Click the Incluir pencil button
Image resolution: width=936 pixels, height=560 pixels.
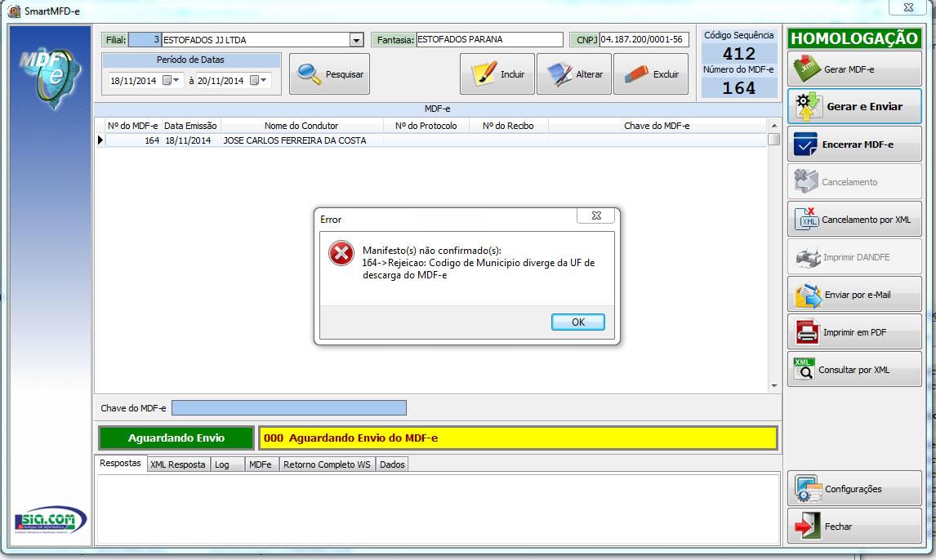coord(497,74)
